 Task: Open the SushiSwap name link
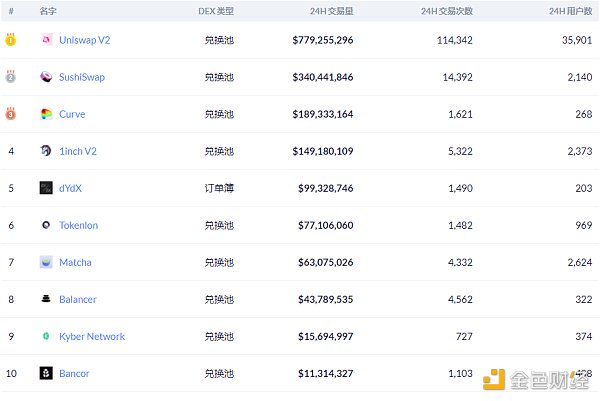click(82, 77)
